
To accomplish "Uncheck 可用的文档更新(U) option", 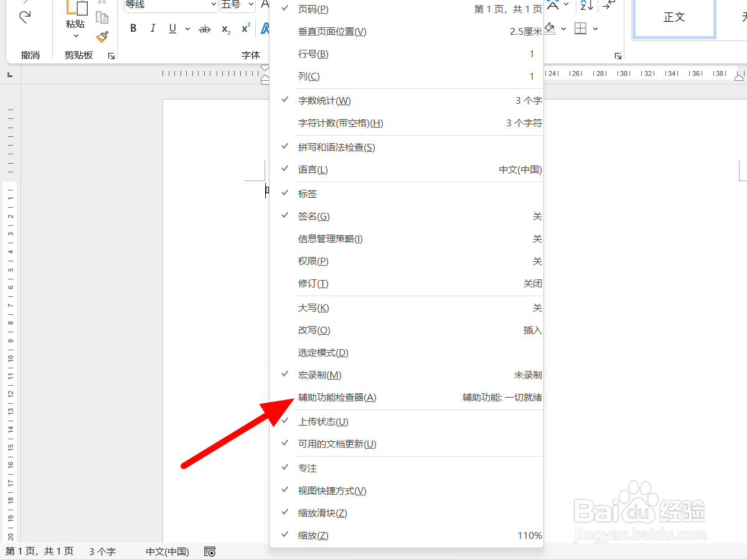I will point(406,444).
